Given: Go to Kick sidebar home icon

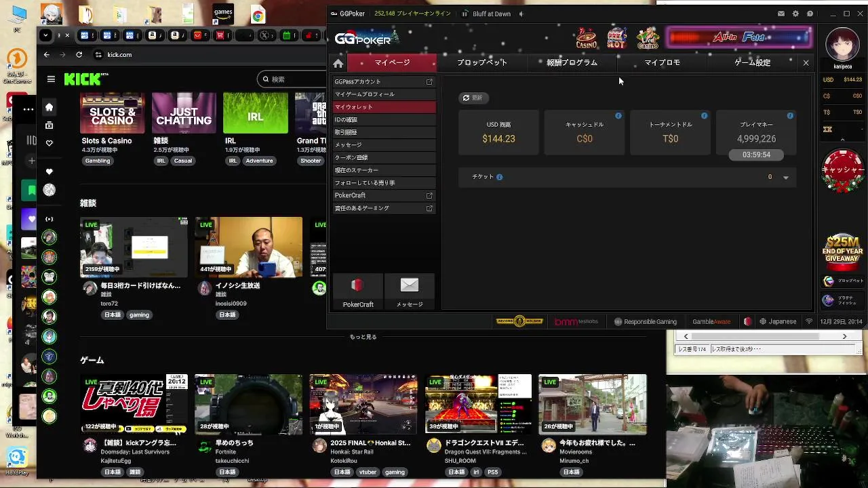Looking at the screenshot, I should click(x=49, y=107).
